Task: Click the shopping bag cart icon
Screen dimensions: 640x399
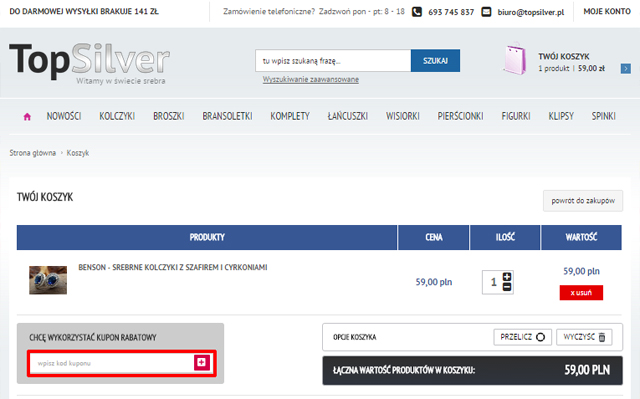Action: click(514, 59)
